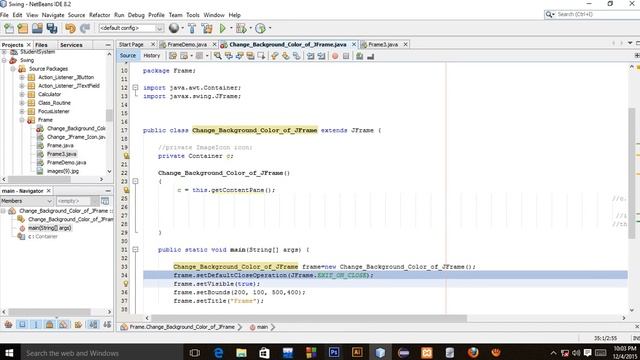Switch to the Frame3.java tab
Screen dimensions: 640x360
(382, 44)
